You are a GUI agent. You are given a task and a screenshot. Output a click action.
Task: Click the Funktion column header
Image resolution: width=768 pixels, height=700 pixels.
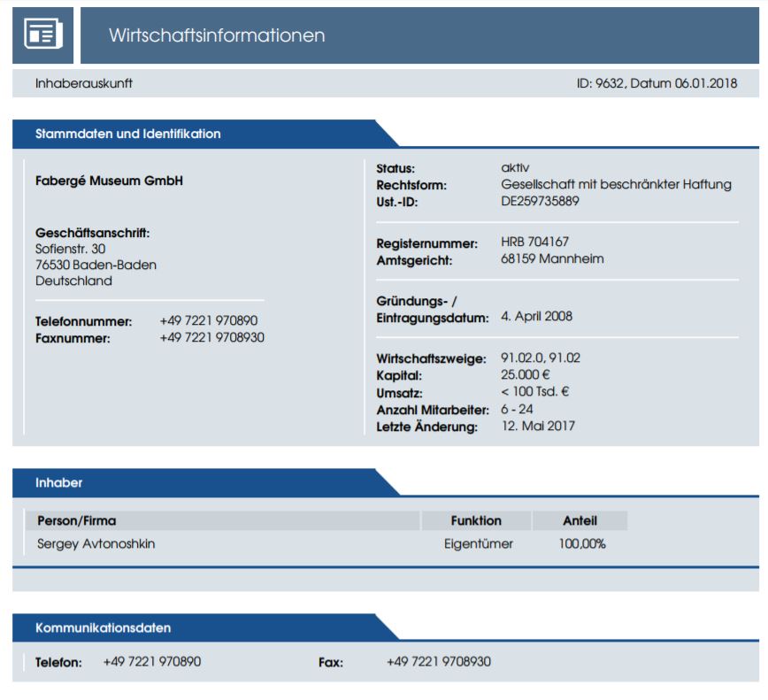pyautogui.click(x=476, y=520)
